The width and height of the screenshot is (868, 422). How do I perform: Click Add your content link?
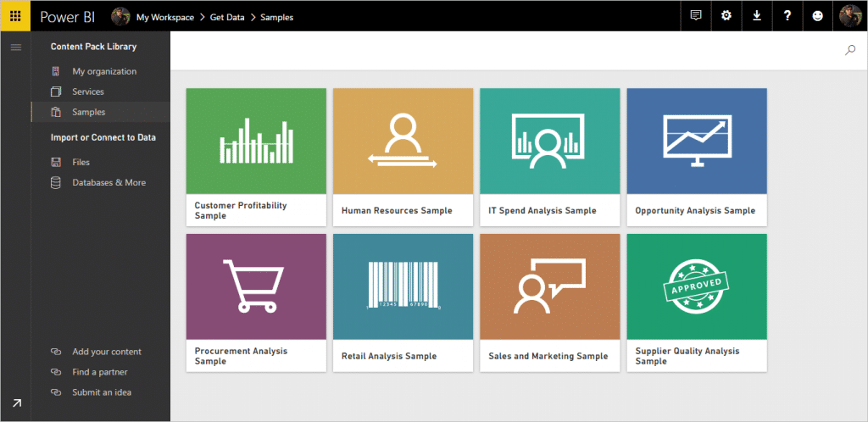[107, 352]
